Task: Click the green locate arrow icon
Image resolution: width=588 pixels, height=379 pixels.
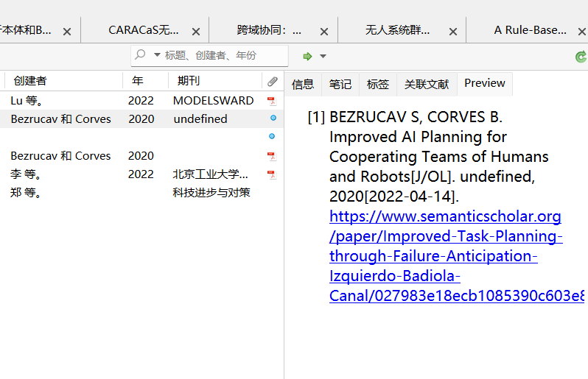Action: [x=307, y=56]
